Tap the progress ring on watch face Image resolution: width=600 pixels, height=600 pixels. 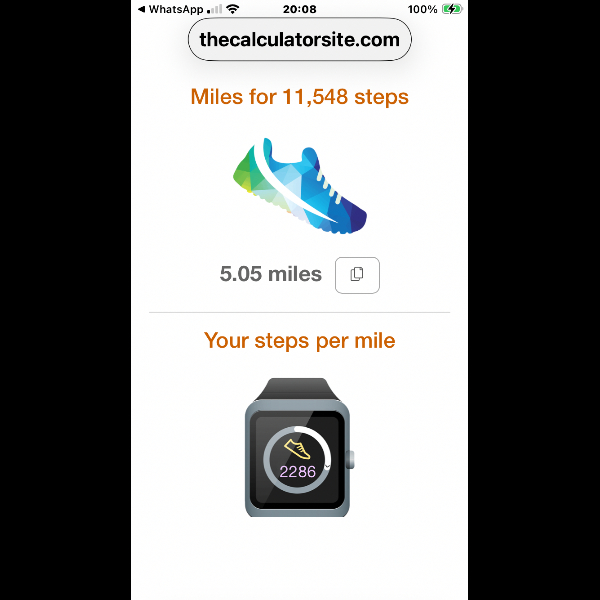point(297,460)
